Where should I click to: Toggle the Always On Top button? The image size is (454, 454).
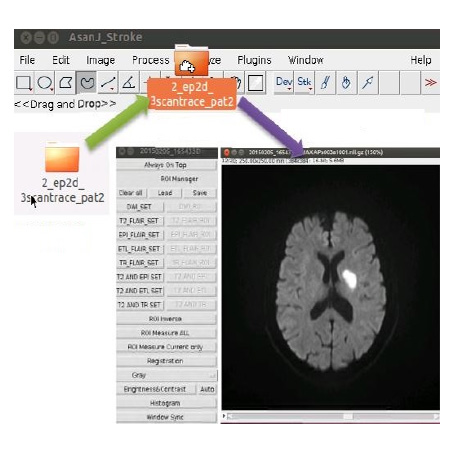166,165
